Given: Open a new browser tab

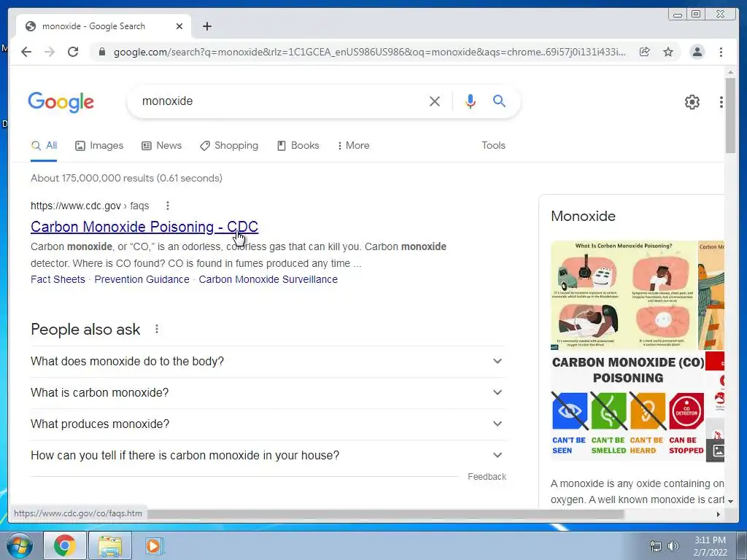Looking at the screenshot, I should click(206, 26).
